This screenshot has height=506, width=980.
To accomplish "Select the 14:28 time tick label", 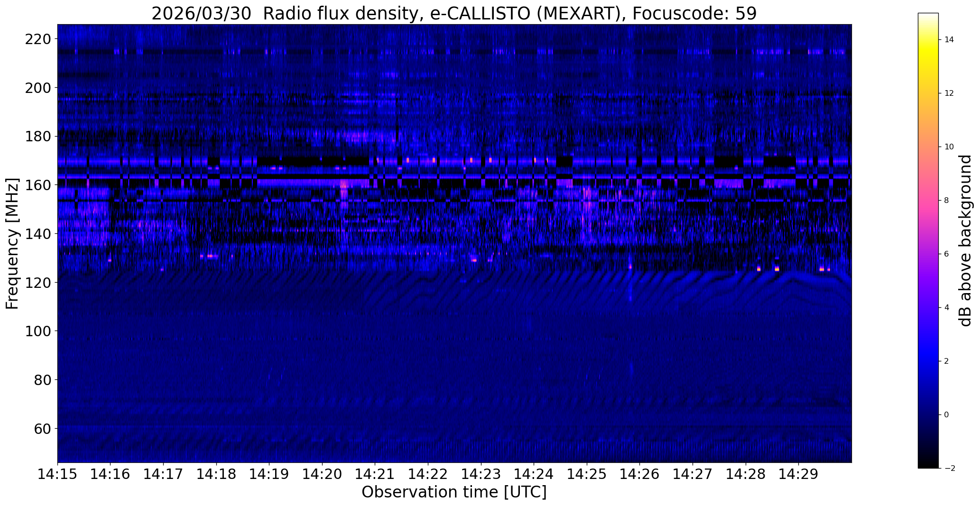I will pos(746,474).
